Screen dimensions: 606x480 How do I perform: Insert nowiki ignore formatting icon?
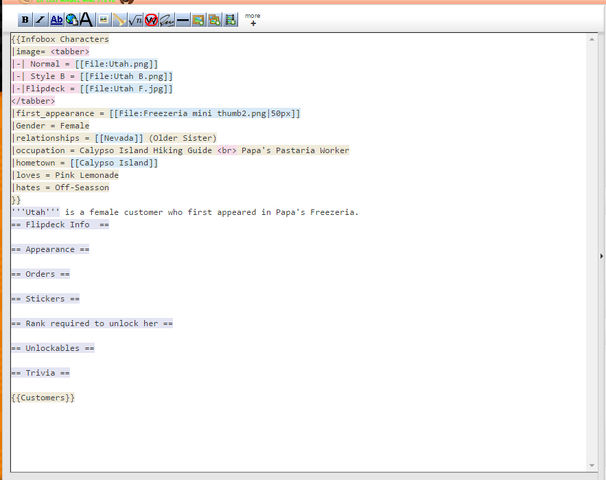151,20
